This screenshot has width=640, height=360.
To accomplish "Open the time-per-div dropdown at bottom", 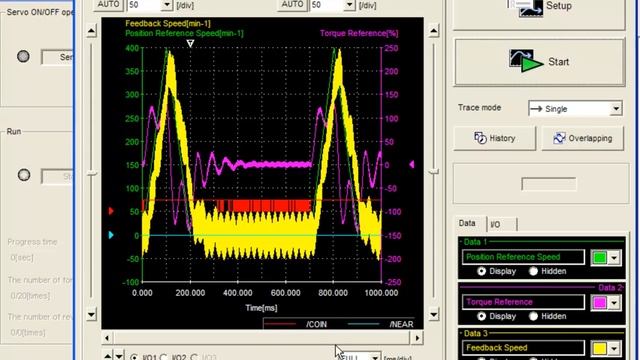I will click(375, 357).
